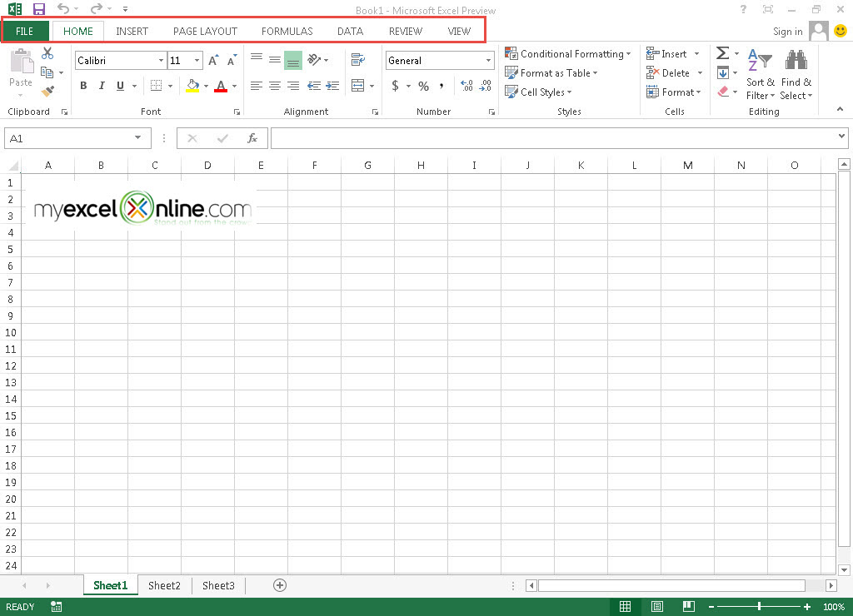Viewport: 853px width, 616px height.
Task: Open Cell Styles gallery
Action: click(538, 92)
